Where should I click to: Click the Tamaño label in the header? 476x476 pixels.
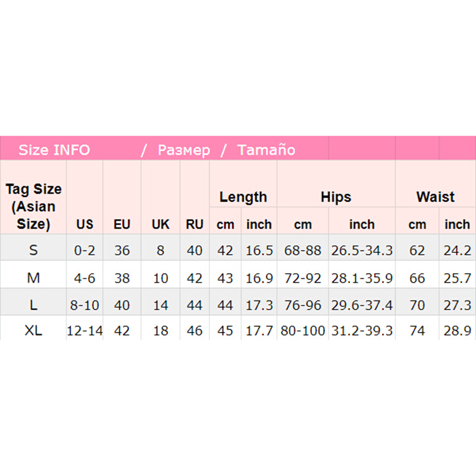pos(266,150)
